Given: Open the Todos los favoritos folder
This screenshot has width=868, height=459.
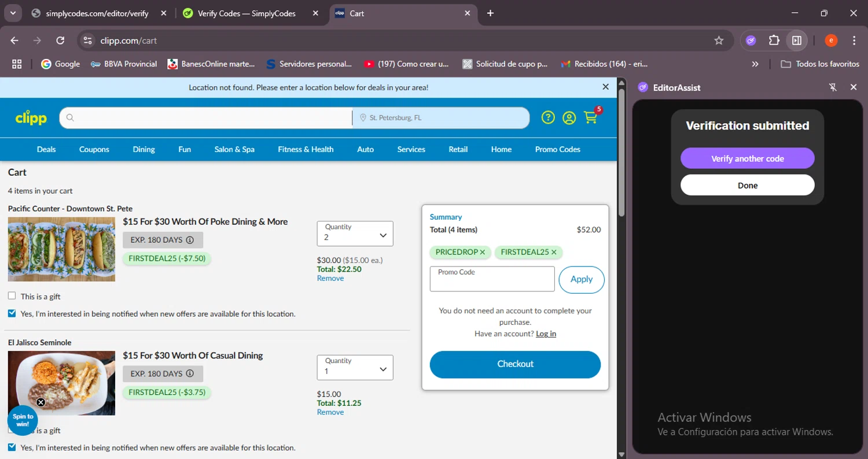Looking at the screenshot, I should pos(820,64).
